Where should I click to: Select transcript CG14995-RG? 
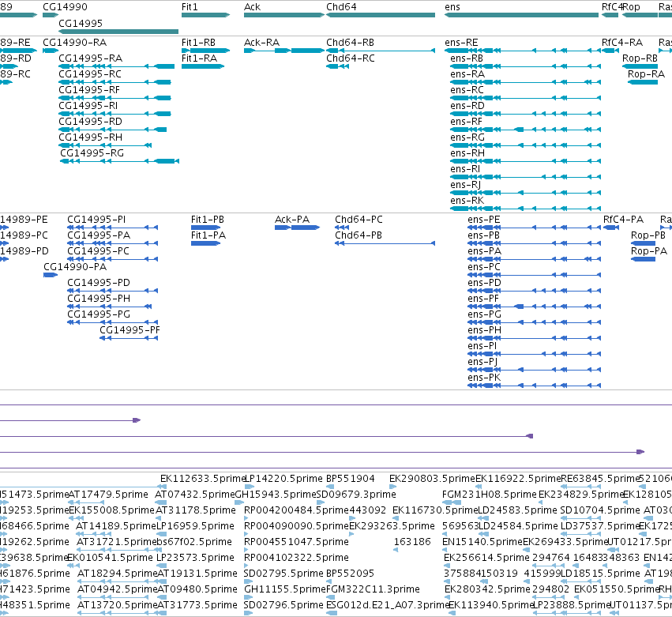click(92, 153)
